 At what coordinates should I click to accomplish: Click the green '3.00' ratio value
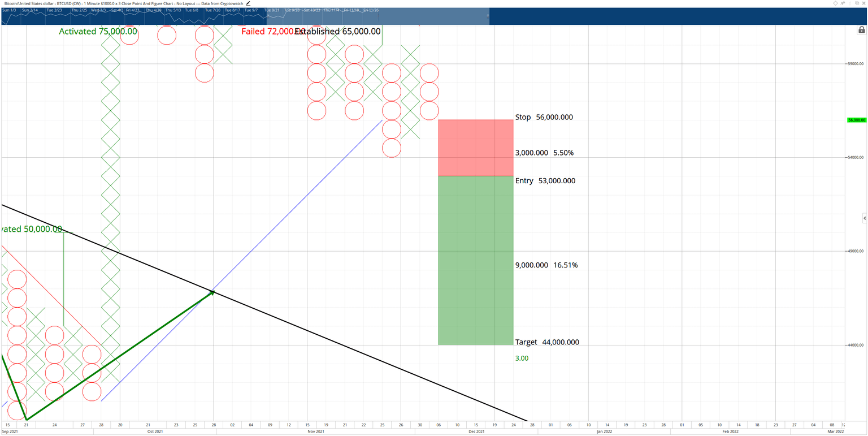[522, 358]
